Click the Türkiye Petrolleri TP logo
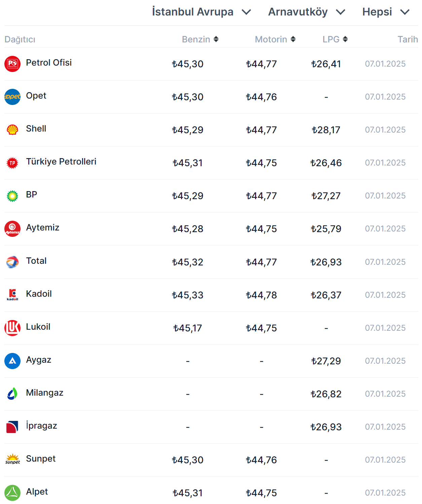 pyautogui.click(x=12, y=163)
